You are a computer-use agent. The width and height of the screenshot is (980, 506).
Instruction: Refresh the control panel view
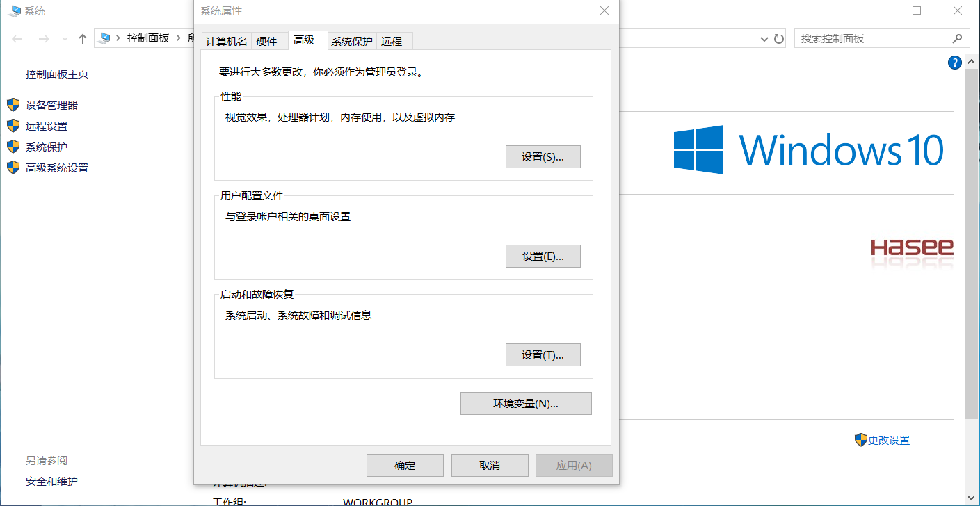pos(780,39)
